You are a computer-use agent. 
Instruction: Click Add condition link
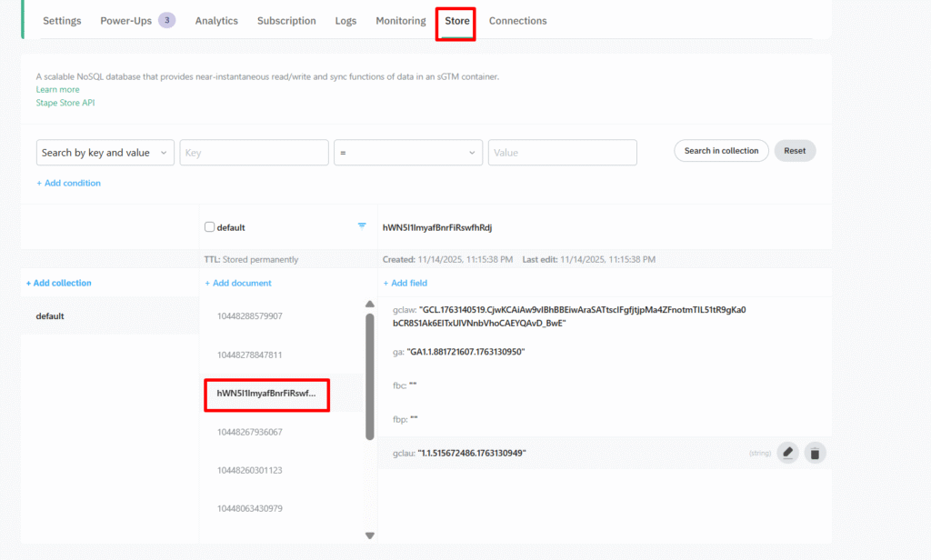point(68,183)
